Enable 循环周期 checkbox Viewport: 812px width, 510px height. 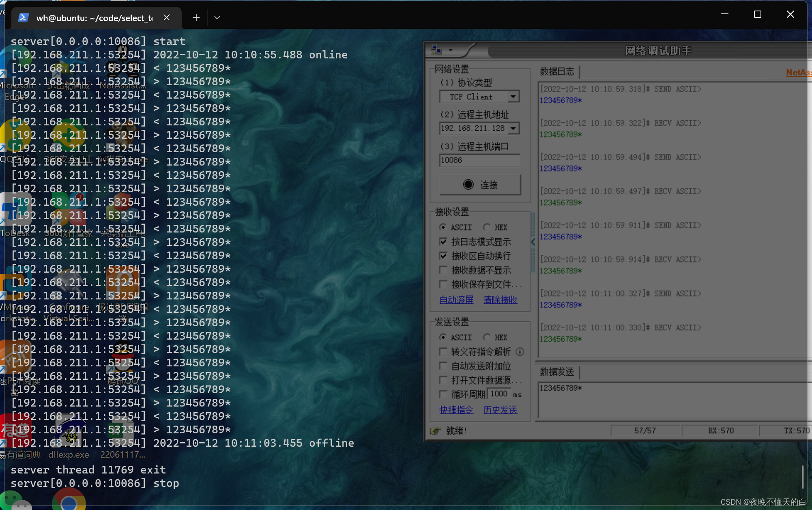pyautogui.click(x=443, y=394)
